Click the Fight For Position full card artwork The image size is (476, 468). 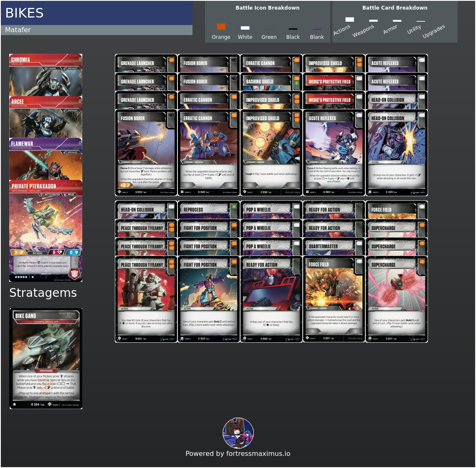coord(209,288)
